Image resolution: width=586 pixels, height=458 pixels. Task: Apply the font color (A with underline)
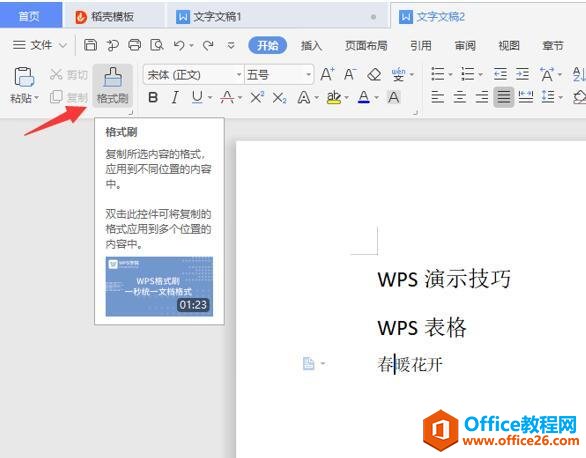[364, 98]
